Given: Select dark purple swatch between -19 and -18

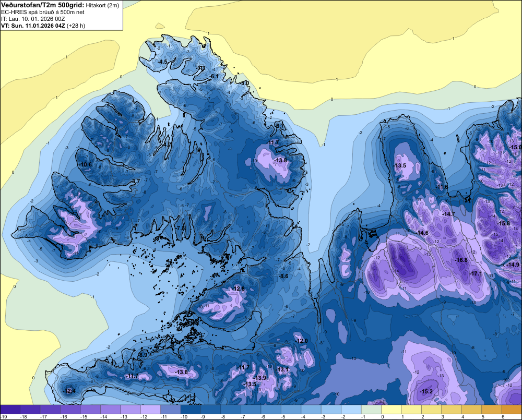Looking at the screenshot, I should 10,410.
